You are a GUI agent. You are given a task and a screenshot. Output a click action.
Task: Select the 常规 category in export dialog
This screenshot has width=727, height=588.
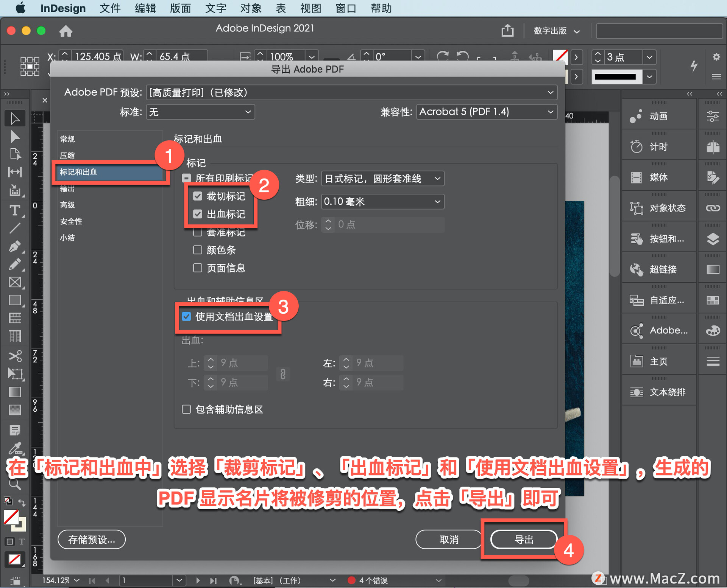(67, 139)
